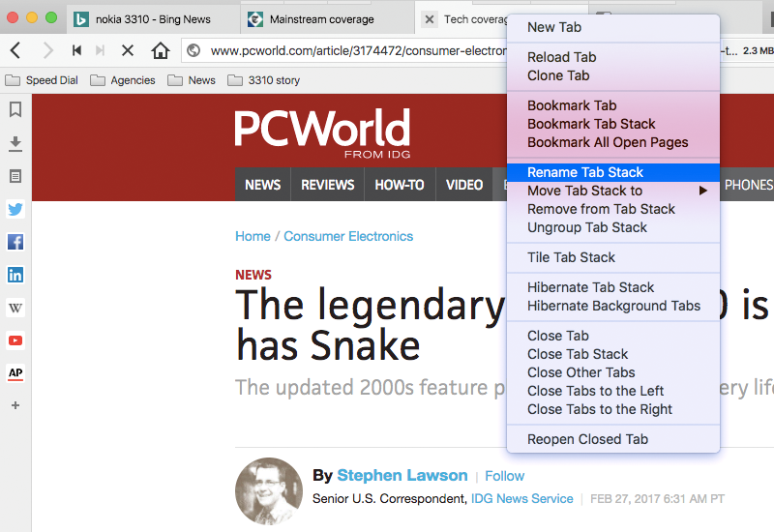774x532 pixels.
Task: Select Clone Tab menu entry
Action: 613,75
